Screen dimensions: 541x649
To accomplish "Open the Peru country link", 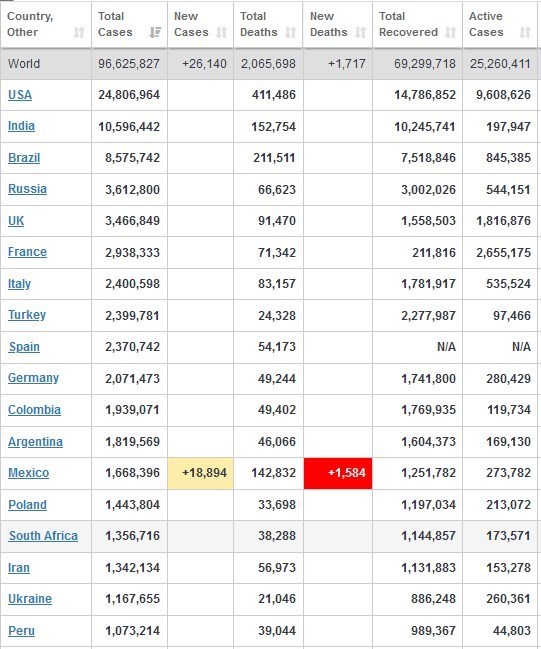I will (x=22, y=631).
